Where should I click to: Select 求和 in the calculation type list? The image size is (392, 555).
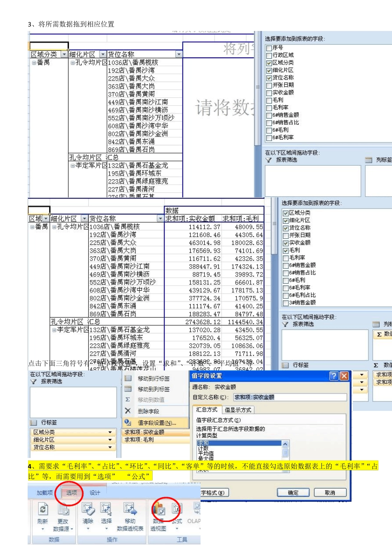tap(239, 443)
